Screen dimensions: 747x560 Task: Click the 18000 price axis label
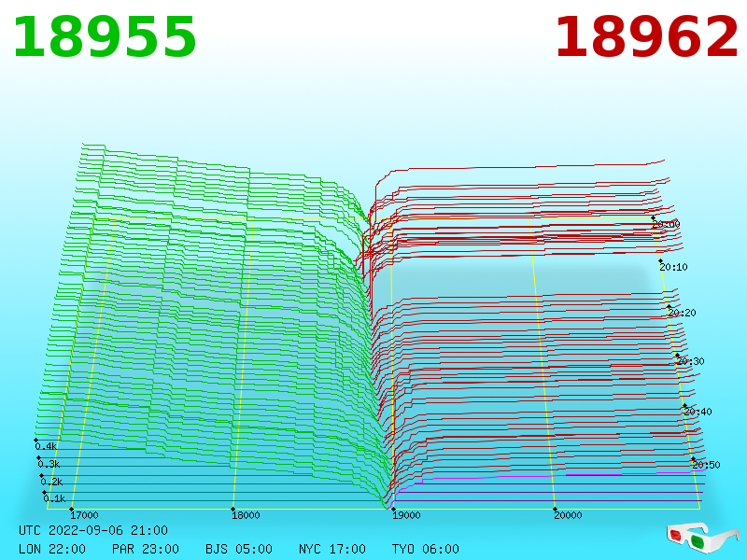coord(246,515)
